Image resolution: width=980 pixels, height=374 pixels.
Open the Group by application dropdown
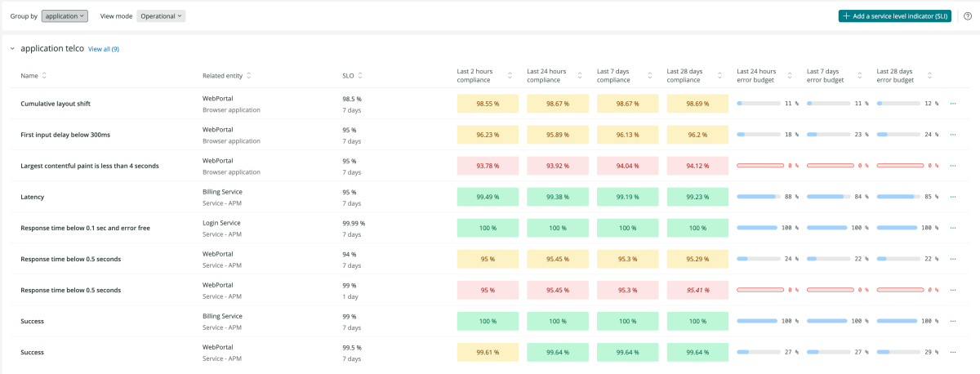pos(65,16)
